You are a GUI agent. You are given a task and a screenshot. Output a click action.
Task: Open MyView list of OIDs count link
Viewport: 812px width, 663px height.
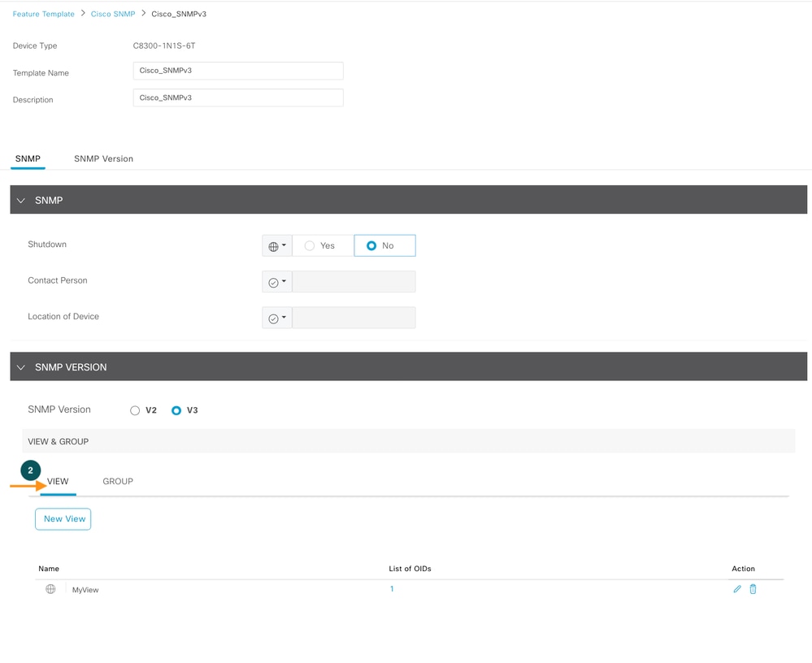392,589
